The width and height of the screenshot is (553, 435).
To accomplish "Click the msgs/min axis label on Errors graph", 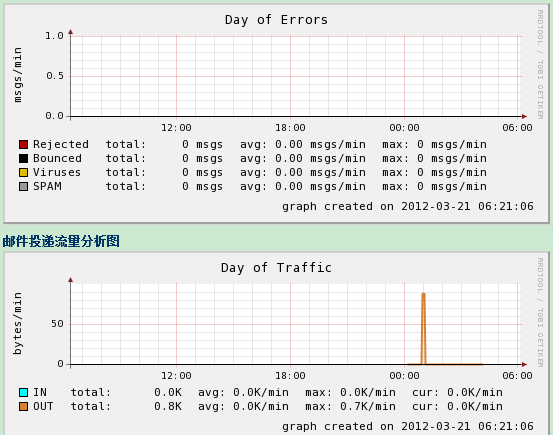I will tap(17, 75).
